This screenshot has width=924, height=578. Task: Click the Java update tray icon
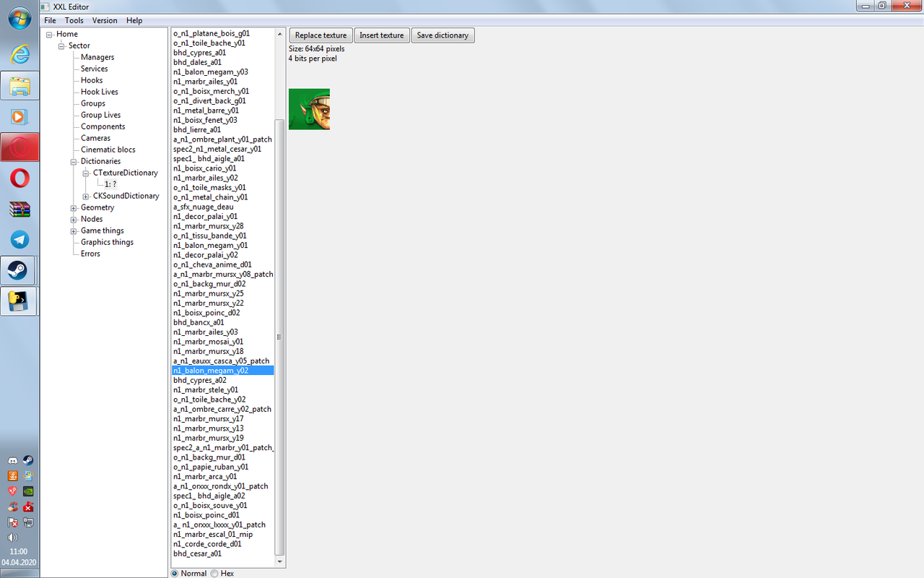(x=12, y=475)
